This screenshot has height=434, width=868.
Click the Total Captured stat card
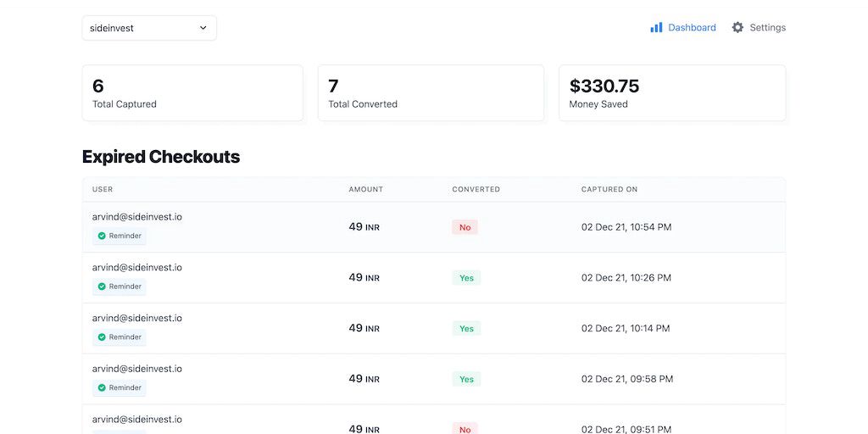click(x=192, y=93)
